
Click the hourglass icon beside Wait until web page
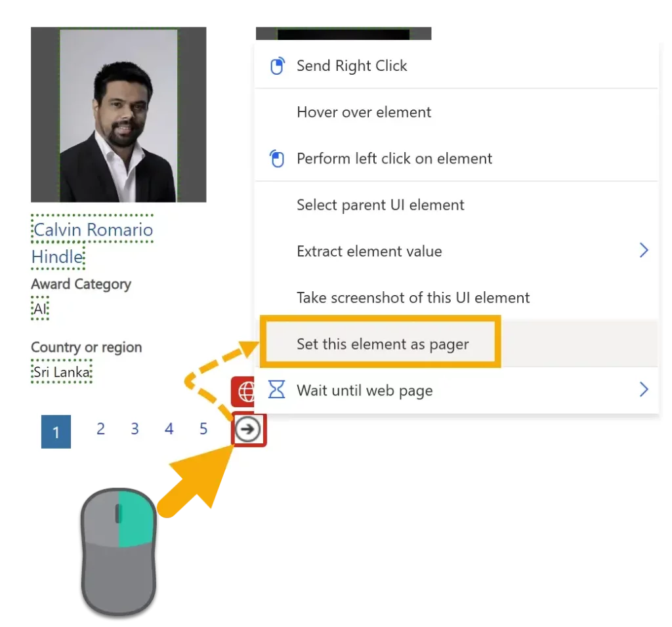(278, 391)
